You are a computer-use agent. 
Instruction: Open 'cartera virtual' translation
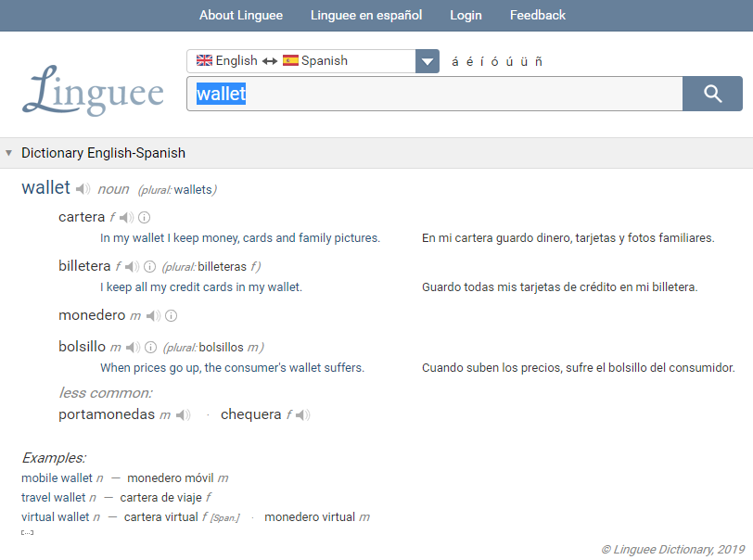(160, 517)
